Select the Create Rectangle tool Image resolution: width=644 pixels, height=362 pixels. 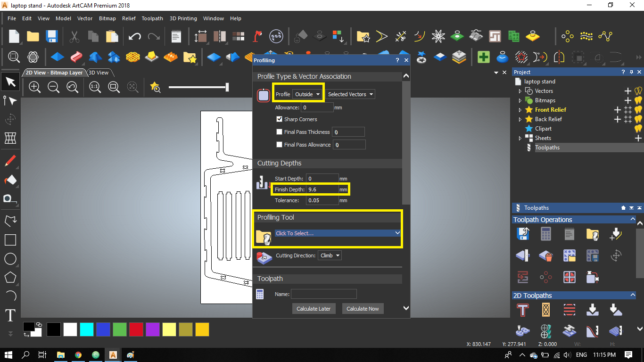[x=10, y=240]
